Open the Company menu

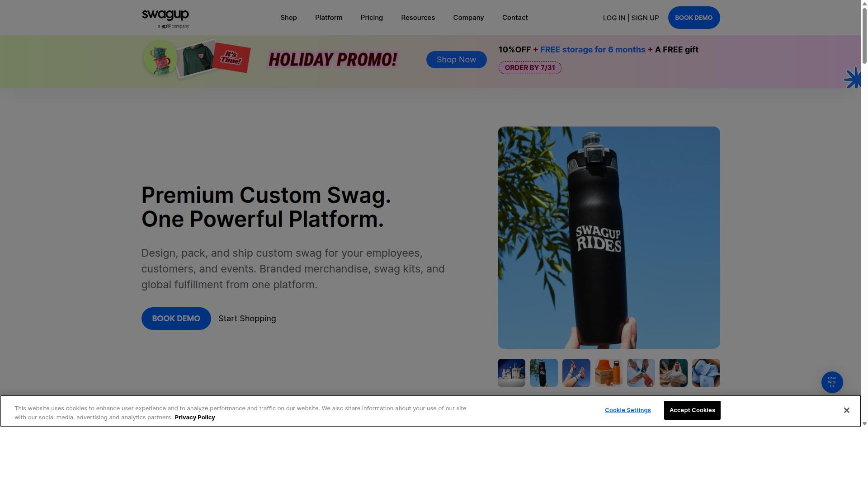click(468, 18)
